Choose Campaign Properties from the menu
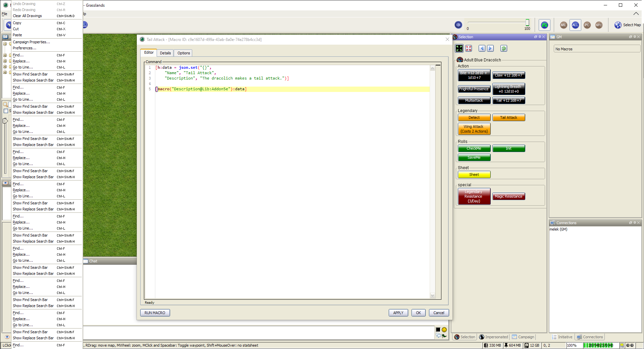Image resolution: width=644 pixels, height=349 pixels. [31, 42]
